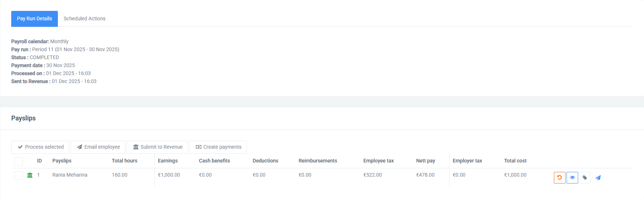Check the box for Rania Mehanna's payslip

point(18,176)
